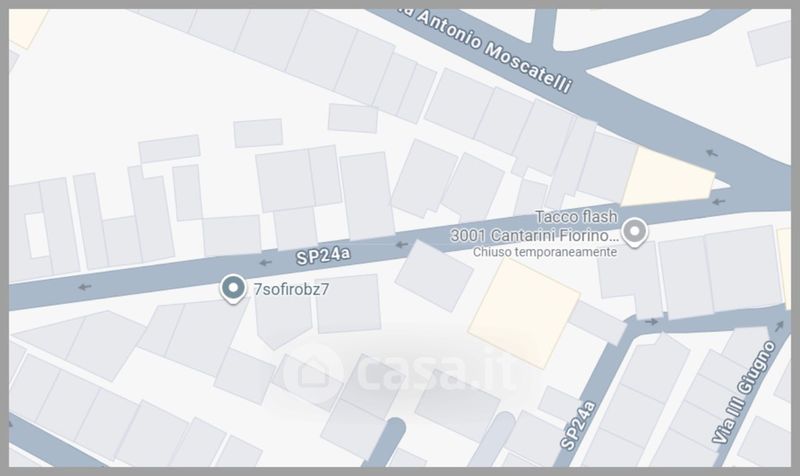Click the Chiuso temporaneamente status text
Screen dimensions: 800x476
[545, 252]
